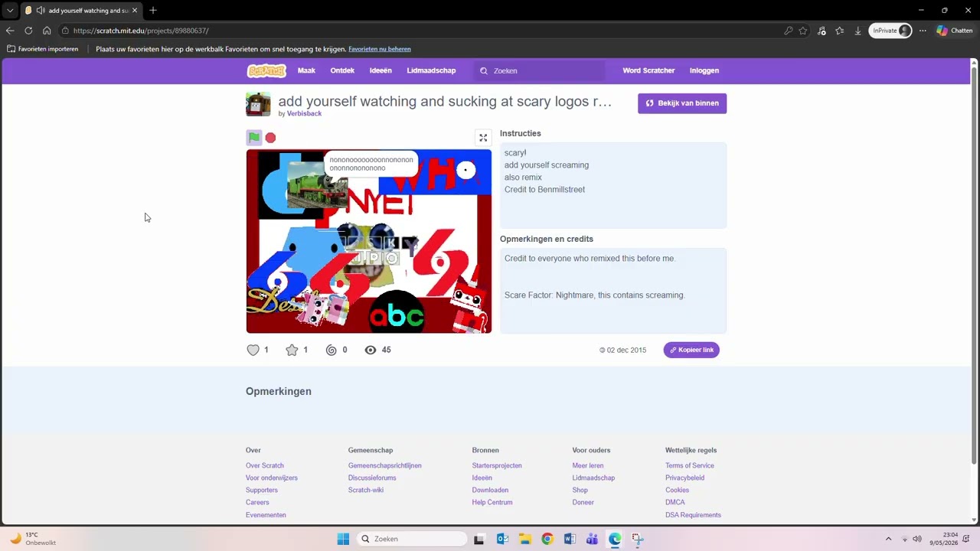
Task: Open the Ontdek page
Action: point(342,70)
